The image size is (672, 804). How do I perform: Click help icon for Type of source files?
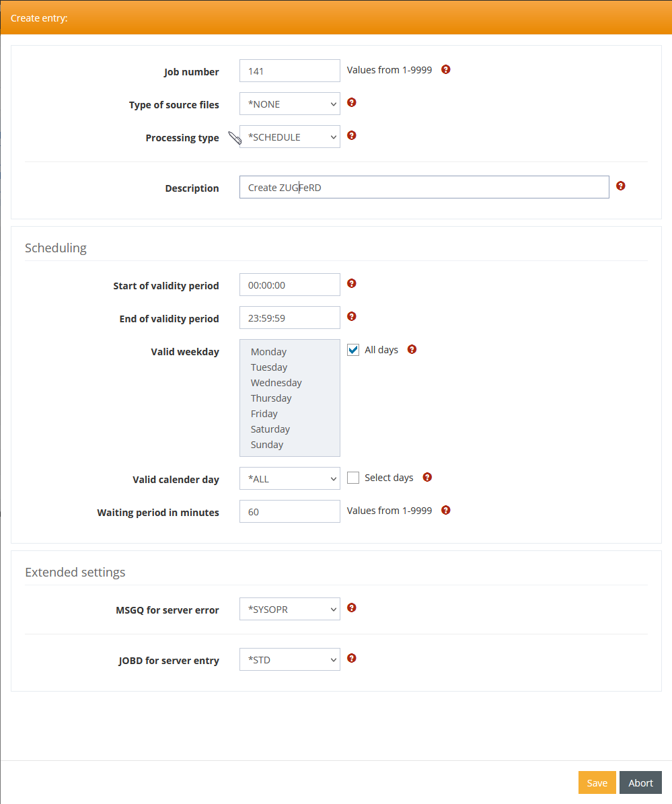(x=351, y=103)
